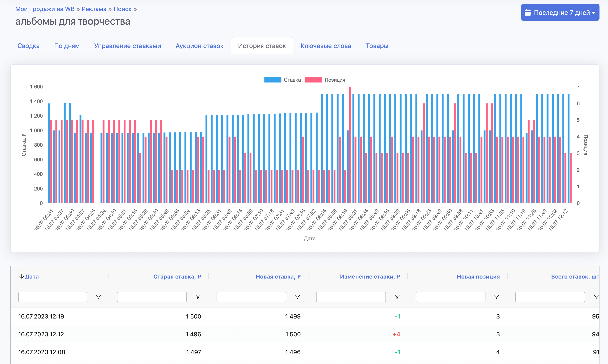The image size is (608, 364).
Task: Click the descending sort arrow next to Дата
Action: click(21, 276)
